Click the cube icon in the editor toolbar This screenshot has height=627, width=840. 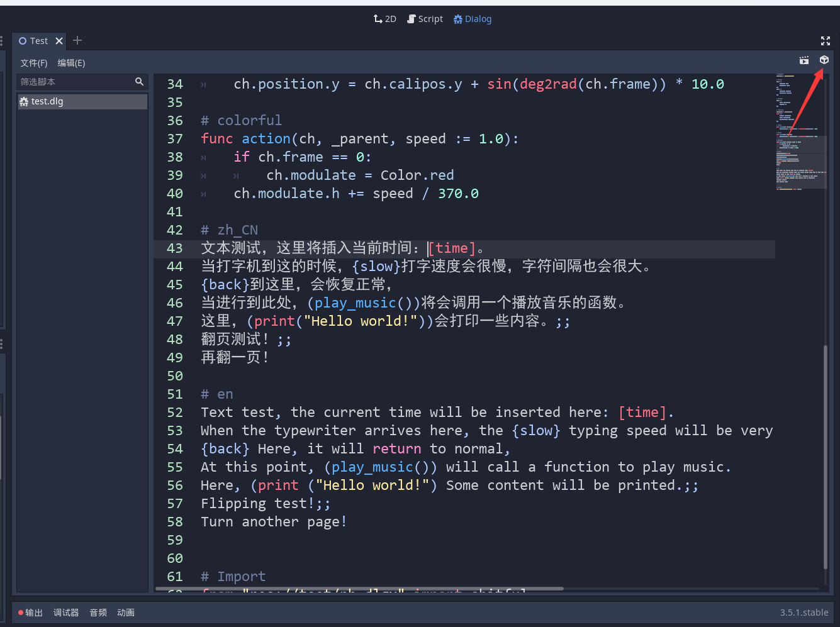[x=824, y=60]
